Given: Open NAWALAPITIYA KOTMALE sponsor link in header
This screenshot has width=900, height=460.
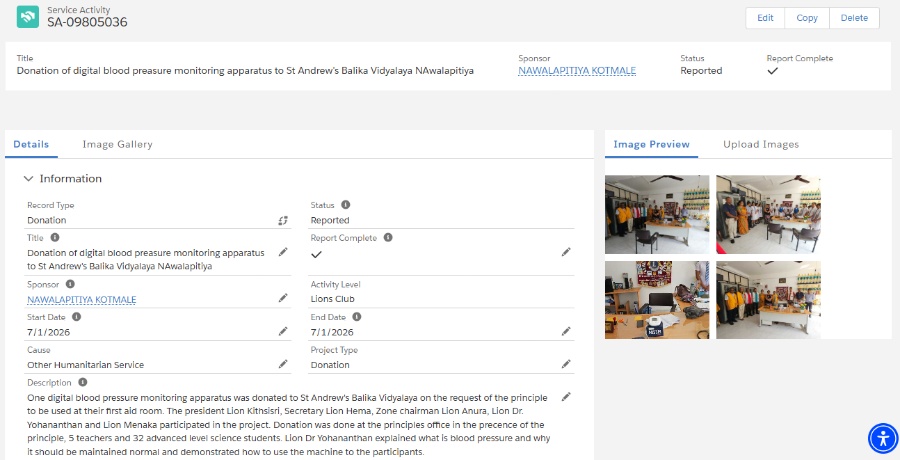Looking at the screenshot, I should click(577, 71).
